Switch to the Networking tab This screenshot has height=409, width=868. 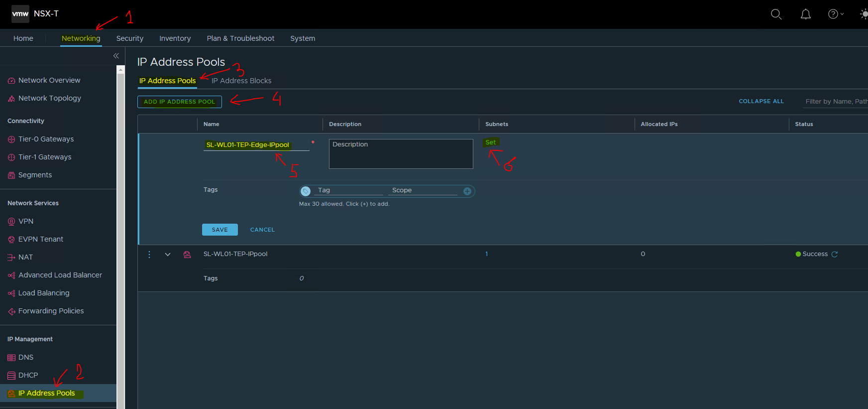pyautogui.click(x=81, y=38)
